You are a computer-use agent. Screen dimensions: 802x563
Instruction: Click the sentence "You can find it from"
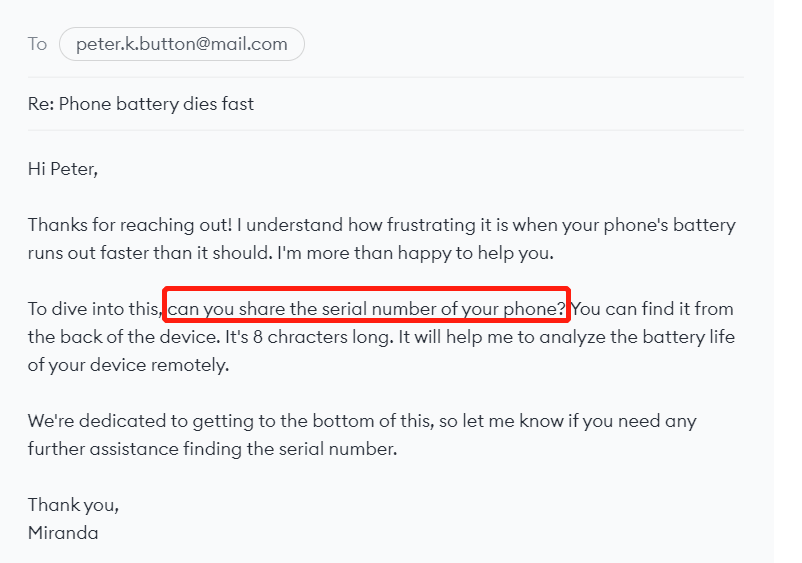coord(652,309)
